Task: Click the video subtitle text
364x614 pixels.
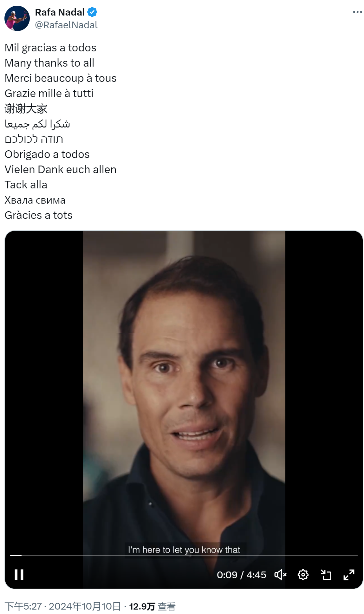Action: tap(184, 550)
